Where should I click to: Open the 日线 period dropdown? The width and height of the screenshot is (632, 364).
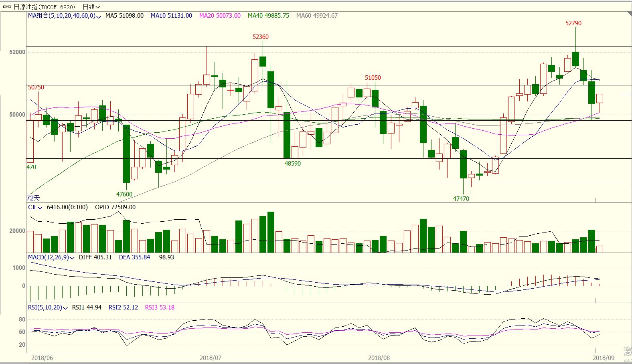click(x=91, y=7)
